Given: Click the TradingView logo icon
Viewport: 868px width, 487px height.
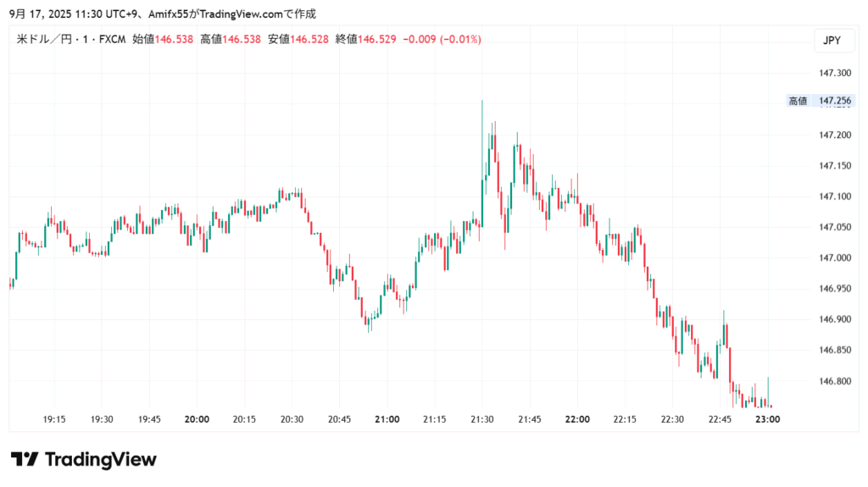Looking at the screenshot, I should (25, 460).
